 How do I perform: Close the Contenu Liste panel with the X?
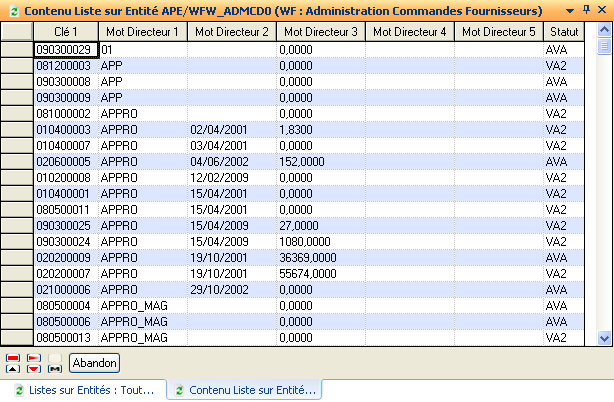pos(603,9)
